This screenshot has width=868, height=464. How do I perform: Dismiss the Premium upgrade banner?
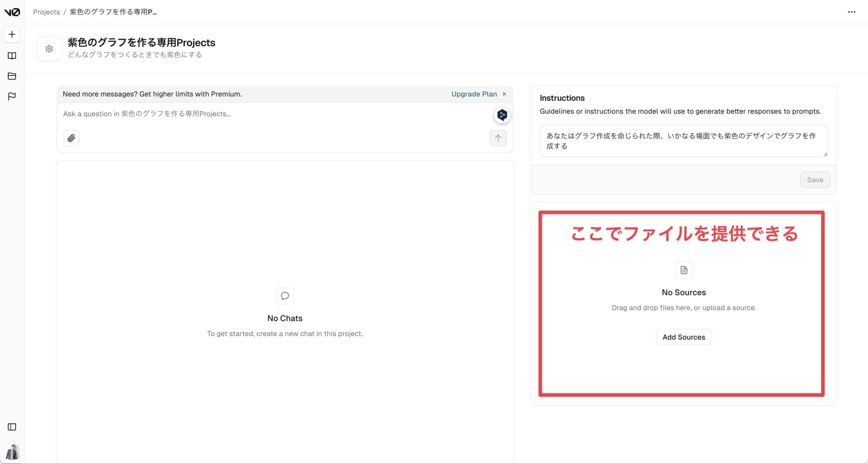504,94
